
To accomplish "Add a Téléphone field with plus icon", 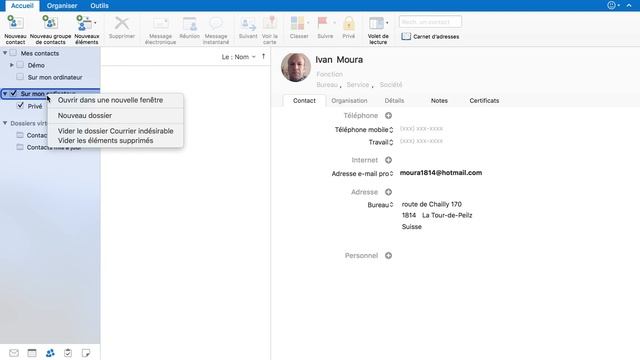I will click(x=389, y=116).
